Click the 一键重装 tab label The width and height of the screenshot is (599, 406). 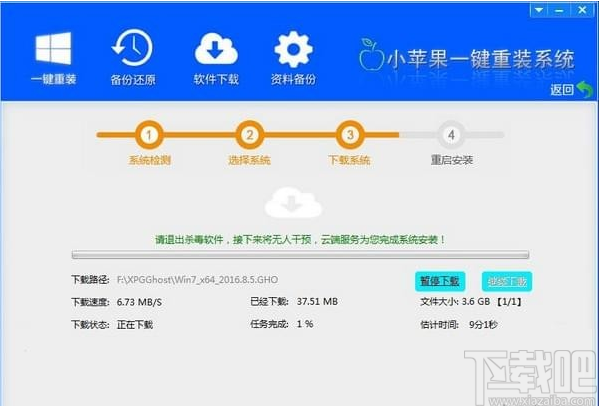53,79
